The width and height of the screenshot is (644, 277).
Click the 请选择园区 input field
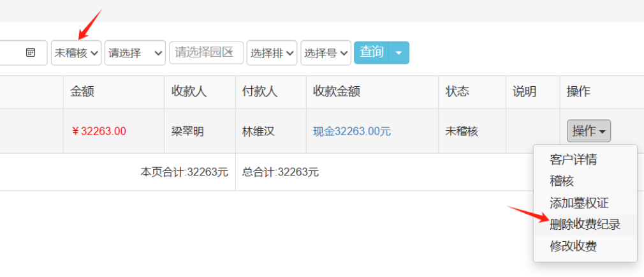[x=206, y=52]
